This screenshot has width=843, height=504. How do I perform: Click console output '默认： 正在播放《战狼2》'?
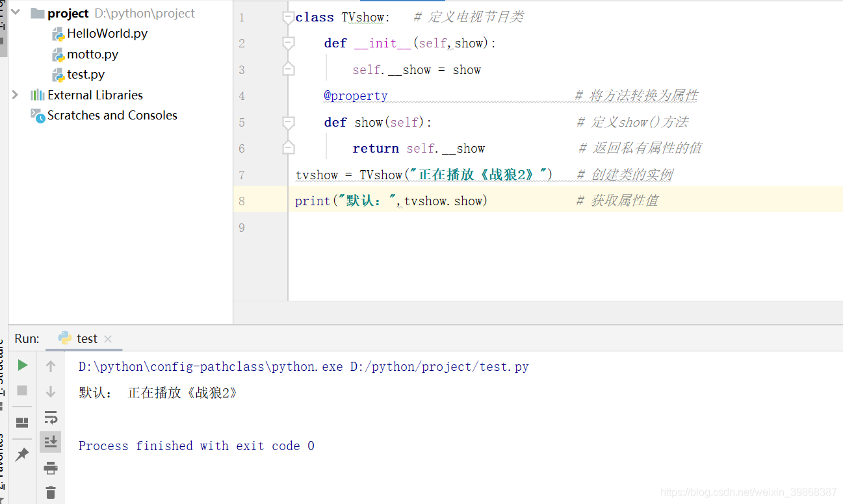coord(158,393)
